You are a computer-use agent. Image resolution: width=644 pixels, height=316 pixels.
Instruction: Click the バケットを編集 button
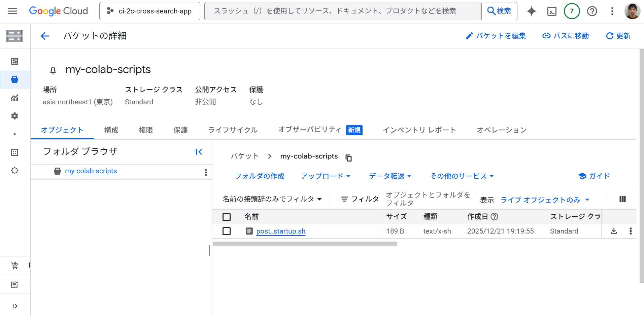click(496, 36)
